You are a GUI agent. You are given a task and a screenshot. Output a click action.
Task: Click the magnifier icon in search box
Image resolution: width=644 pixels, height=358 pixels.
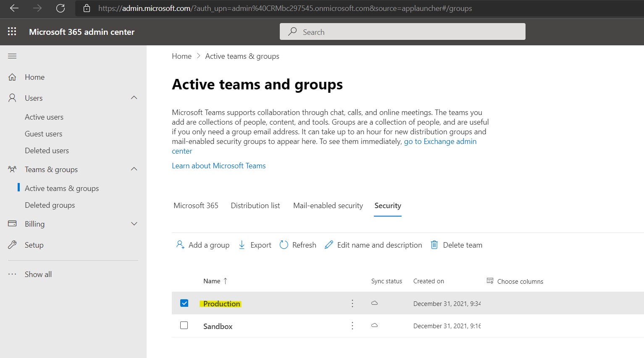coord(292,32)
